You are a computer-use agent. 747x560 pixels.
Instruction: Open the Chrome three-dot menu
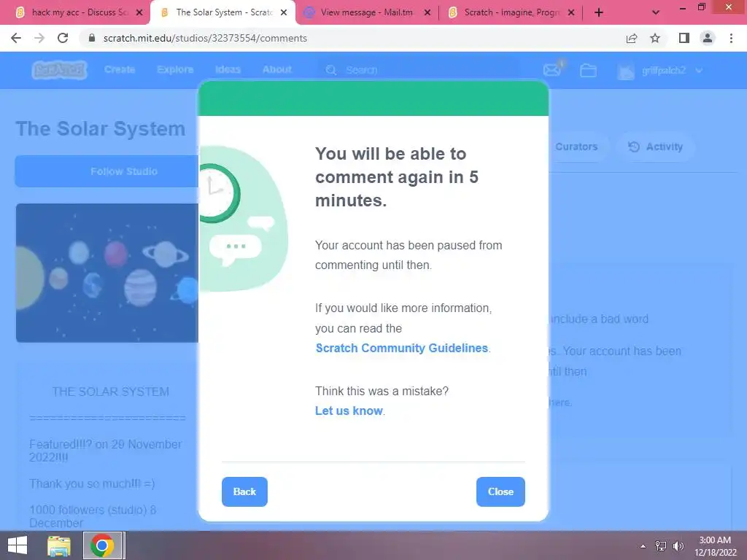tap(731, 38)
